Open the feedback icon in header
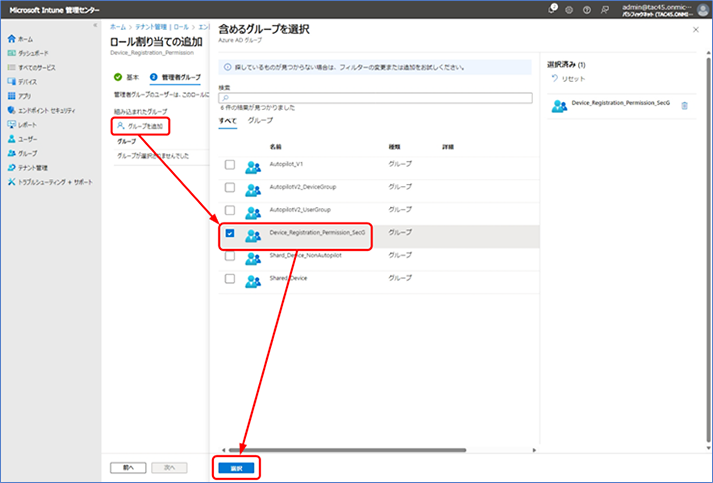The width and height of the screenshot is (713, 483). tap(604, 10)
